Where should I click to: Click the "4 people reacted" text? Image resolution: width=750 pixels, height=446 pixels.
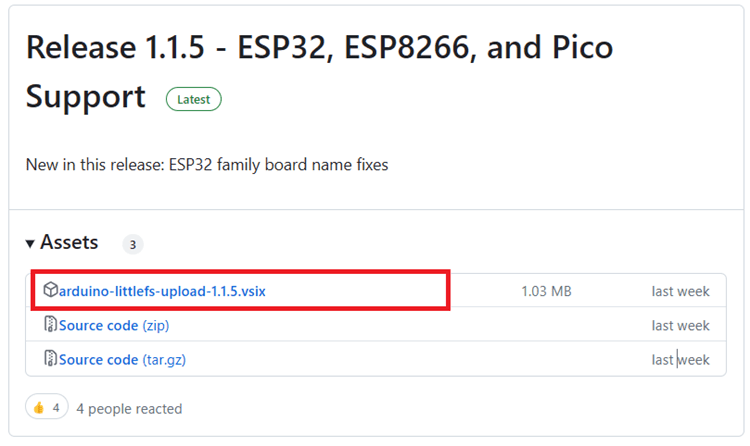(x=129, y=408)
